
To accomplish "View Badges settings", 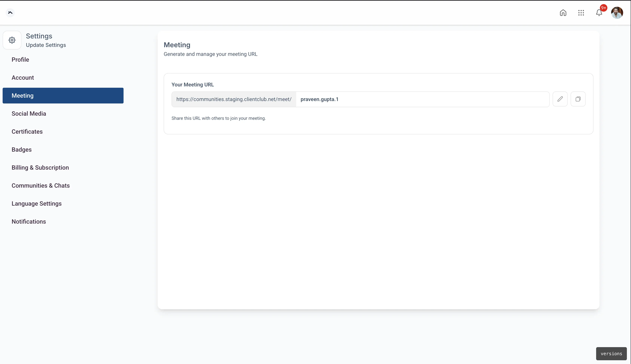I will point(22,150).
